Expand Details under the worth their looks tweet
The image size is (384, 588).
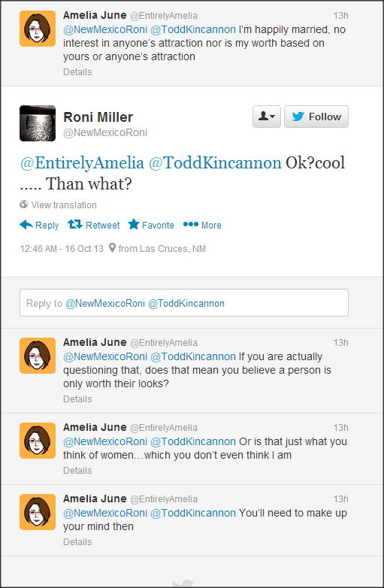coord(77,399)
